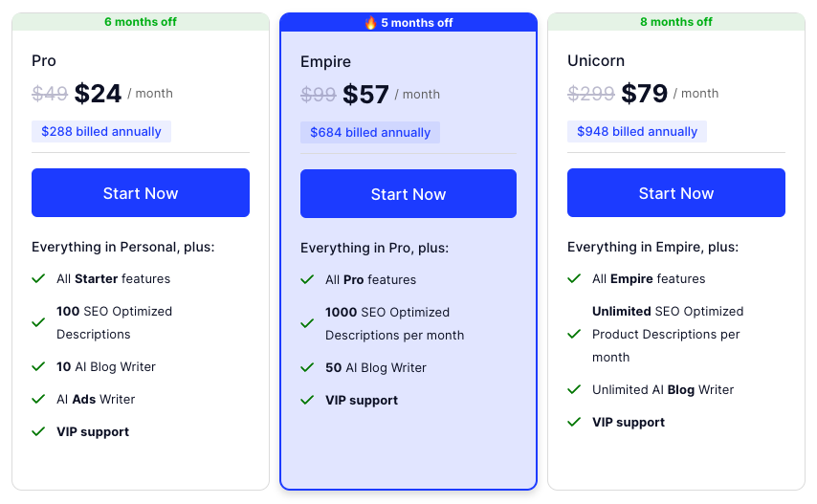This screenshot has height=504, width=817.
Task: Click checkmark beside 10 AI Blog Writer
Action: (x=39, y=366)
